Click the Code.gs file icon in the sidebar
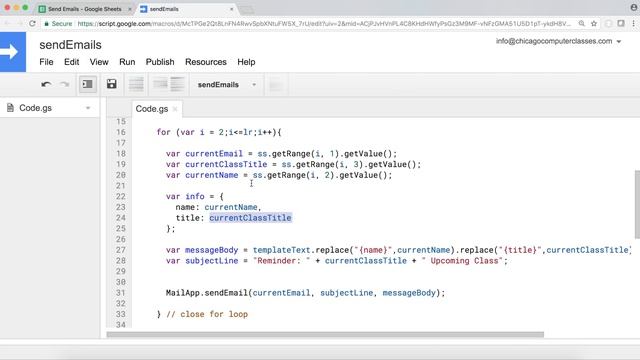 [x=10, y=108]
